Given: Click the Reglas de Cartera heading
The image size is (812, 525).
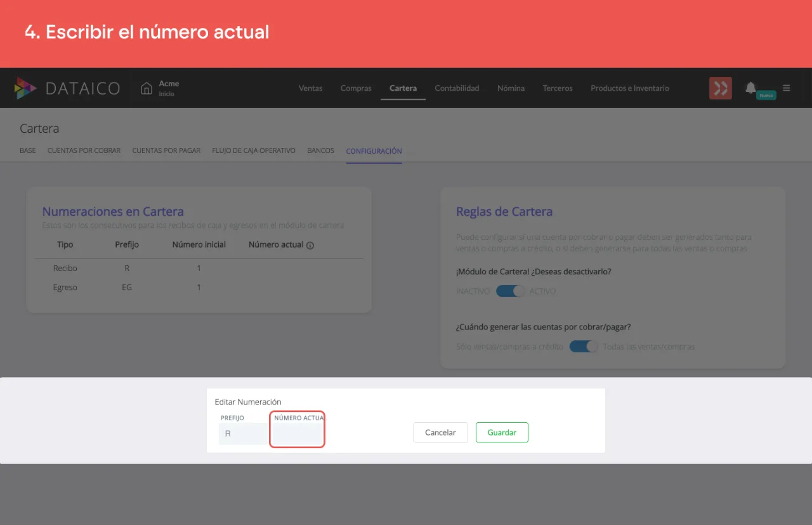Looking at the screenshot, I should coord(504,212).
